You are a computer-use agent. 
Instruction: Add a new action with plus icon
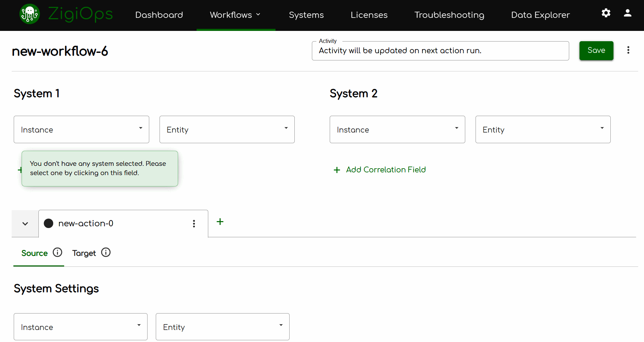[220, 222]
